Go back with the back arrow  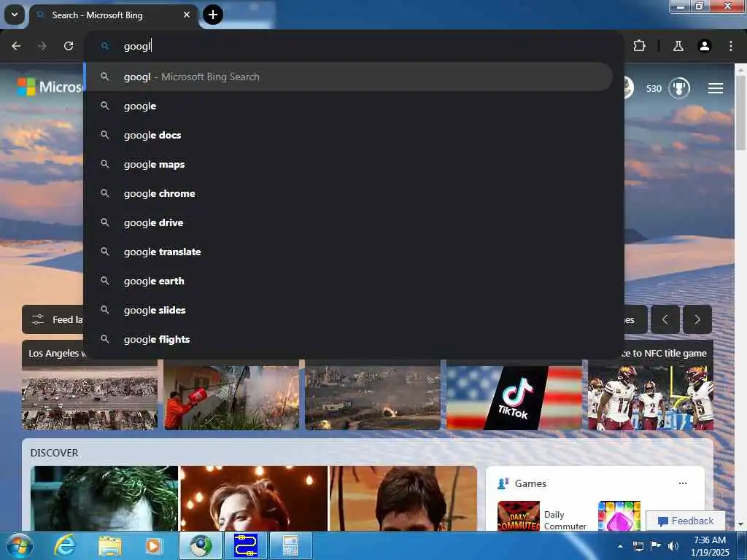[x=16, y=46]
